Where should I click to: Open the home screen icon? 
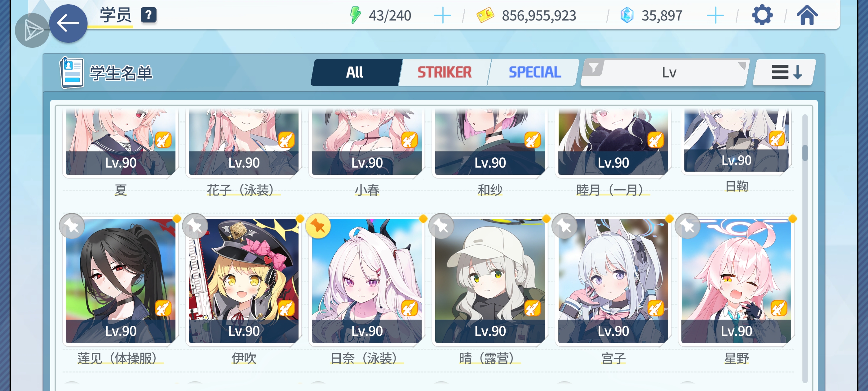(807, 15)
